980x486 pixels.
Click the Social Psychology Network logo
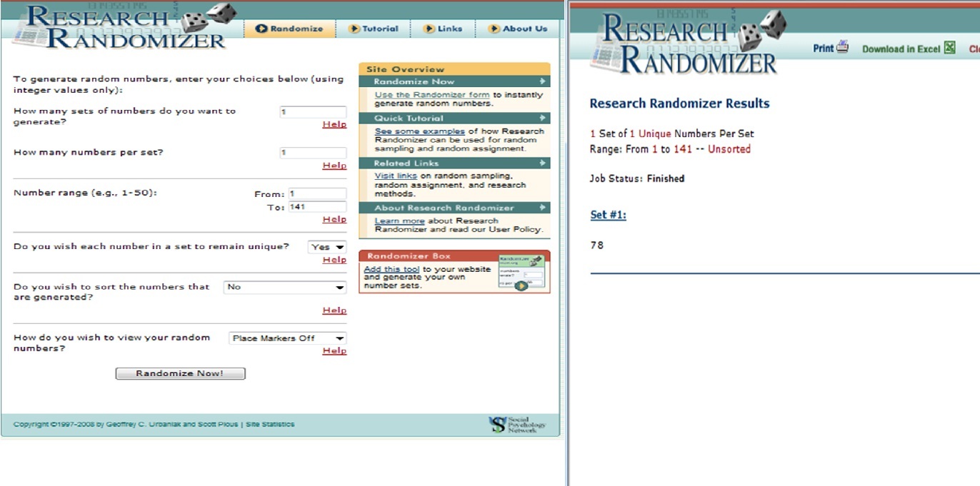(x=517, y=425)
